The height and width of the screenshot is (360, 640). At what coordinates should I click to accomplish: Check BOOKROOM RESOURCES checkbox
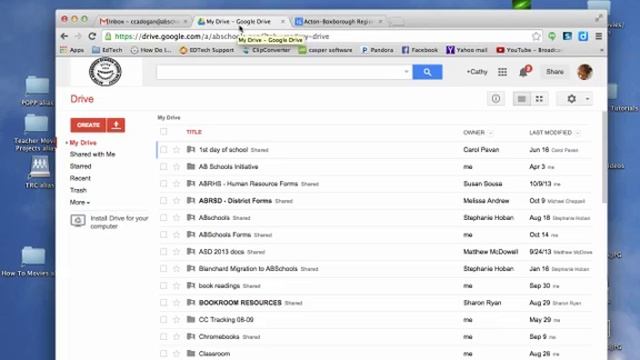(x=163, y=302)
